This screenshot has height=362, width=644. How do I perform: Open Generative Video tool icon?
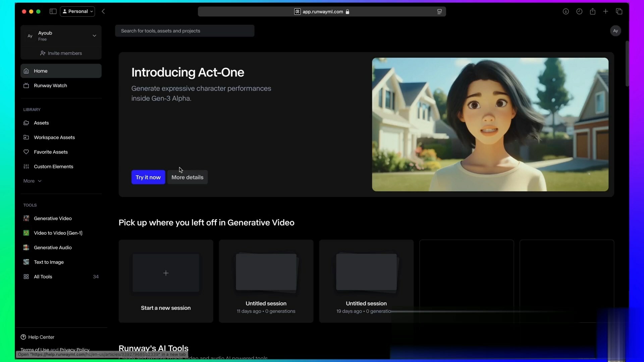click(26, 219)
